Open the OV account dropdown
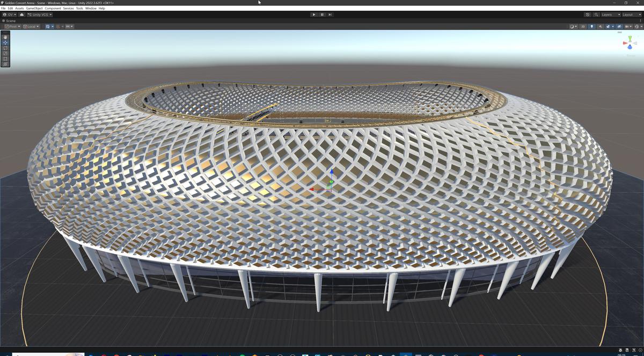Screen dimensions: 644x356 pyautogui.click(x=10, y=14)
